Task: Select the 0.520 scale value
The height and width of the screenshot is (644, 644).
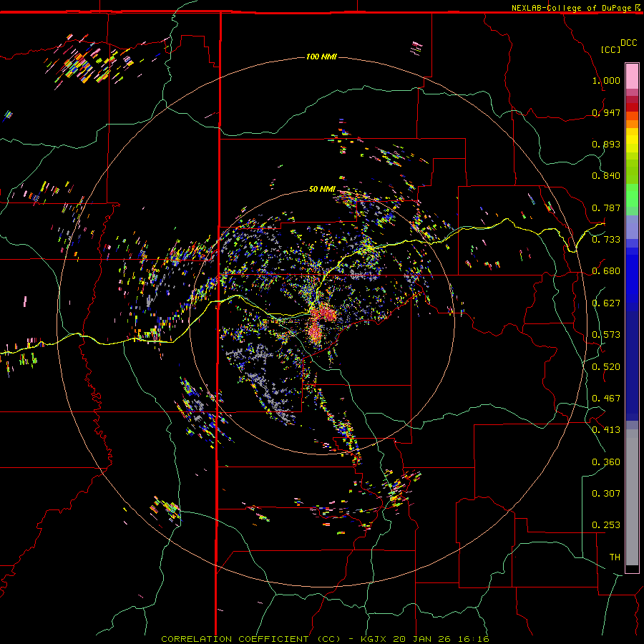Action: 606,367
